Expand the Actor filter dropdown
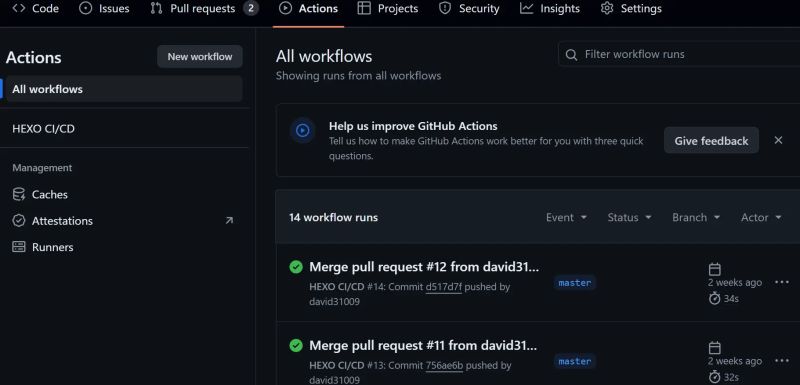This screenshot has width=800, height=385. (761, 217)
